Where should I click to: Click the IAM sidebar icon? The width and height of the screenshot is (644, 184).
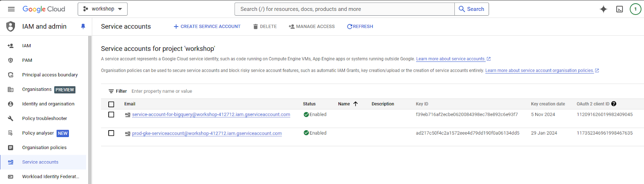pos(10,46)
